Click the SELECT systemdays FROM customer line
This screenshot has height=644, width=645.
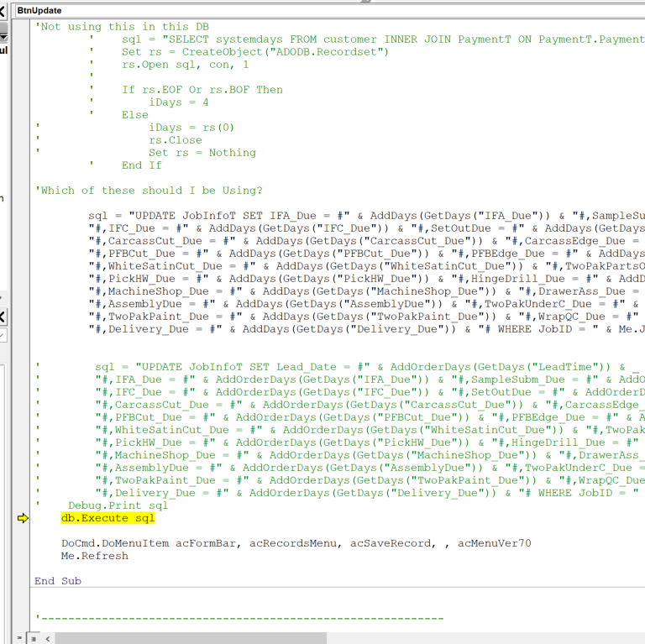[383, 39]
